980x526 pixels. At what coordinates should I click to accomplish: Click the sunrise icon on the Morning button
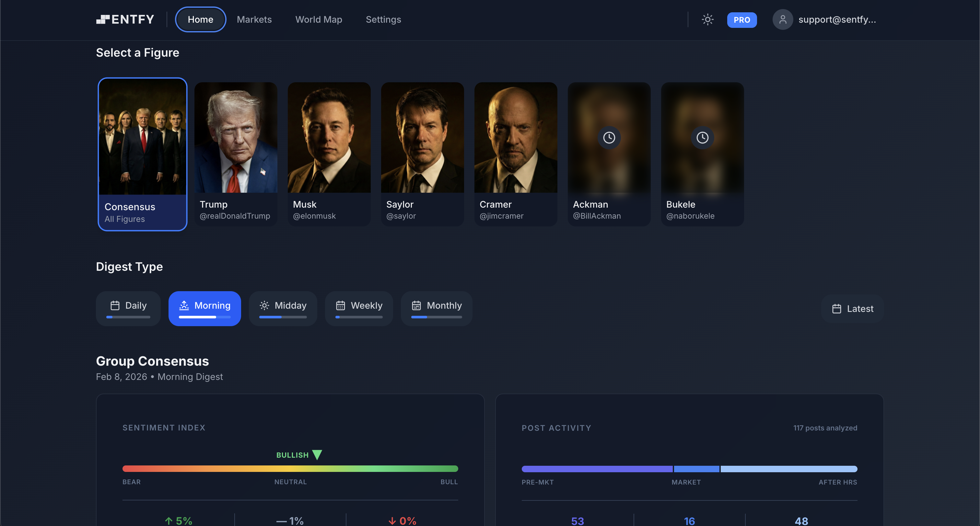coord(184,305)
